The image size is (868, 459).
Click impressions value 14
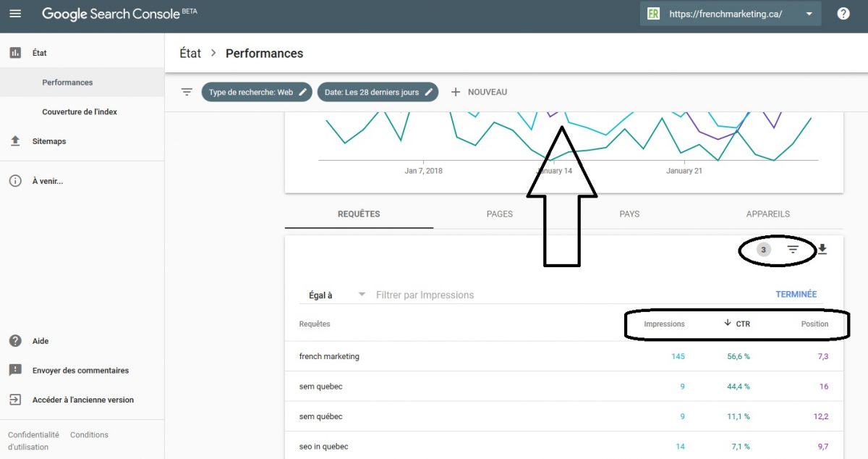(680, 447)
